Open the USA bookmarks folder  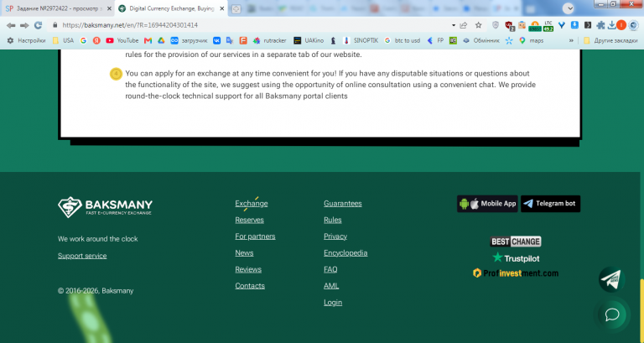[63, 40]
